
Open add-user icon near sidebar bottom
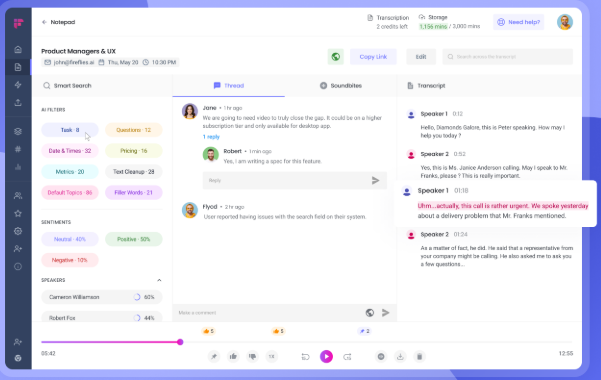pyautogui.click(x=18, y=342)
